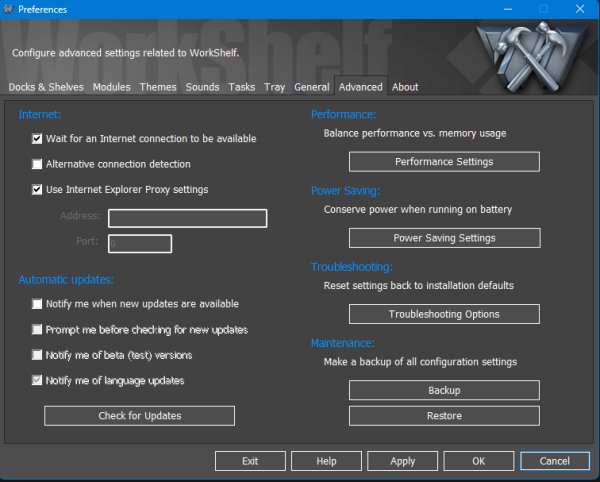The width and height of the screenshot is (600, 482).
Task: Check Prompt me before checking for updates
Action: point(37,329)
